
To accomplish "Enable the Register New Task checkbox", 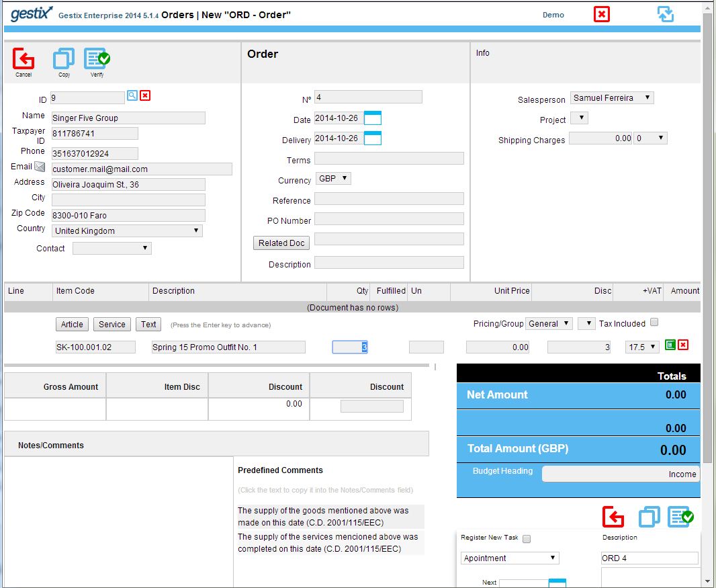I will click(x=527, y=539).
